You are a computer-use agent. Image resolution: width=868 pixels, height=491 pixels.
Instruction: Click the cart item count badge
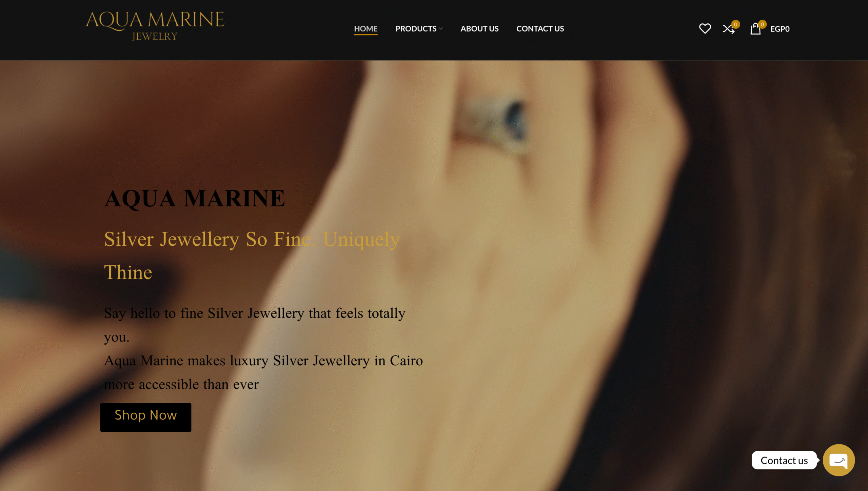(x=762, y=24)
